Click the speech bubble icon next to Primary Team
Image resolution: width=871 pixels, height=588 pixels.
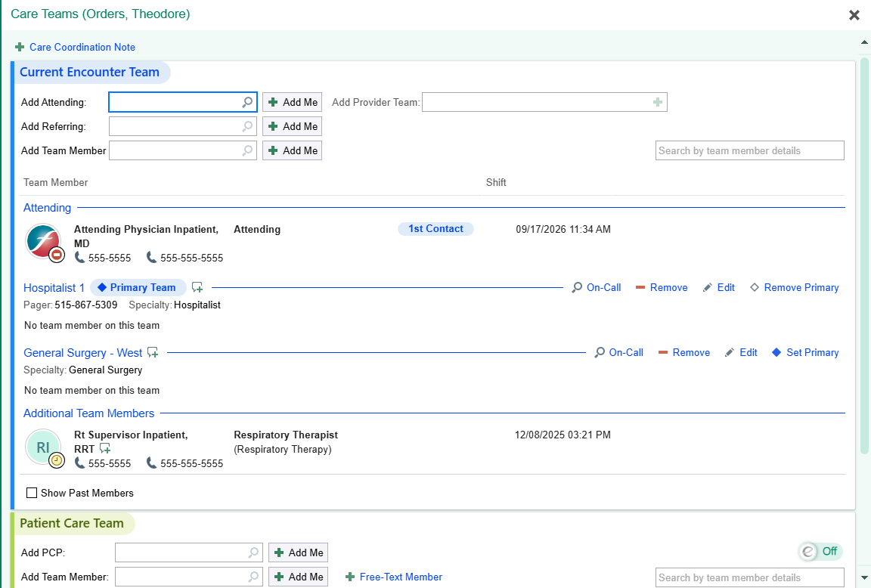tap(197, 288)
